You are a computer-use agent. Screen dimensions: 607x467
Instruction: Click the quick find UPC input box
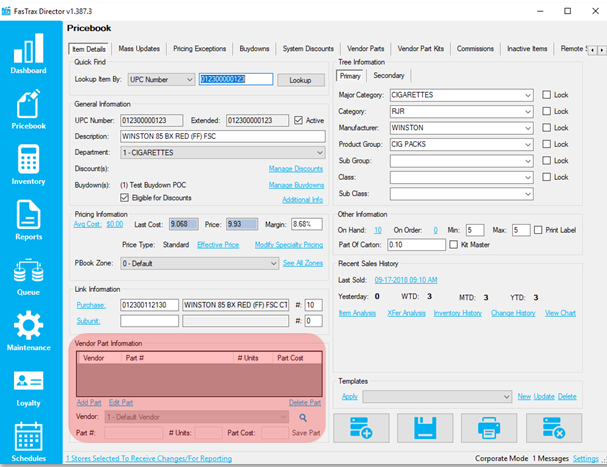(x=236, y=79)
